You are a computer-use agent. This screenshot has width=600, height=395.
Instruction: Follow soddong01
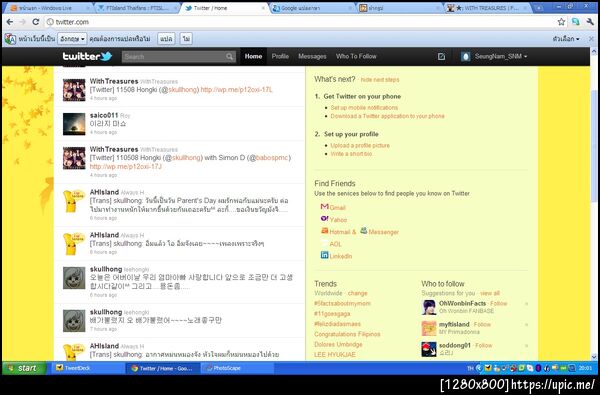(x=484, y=346)
